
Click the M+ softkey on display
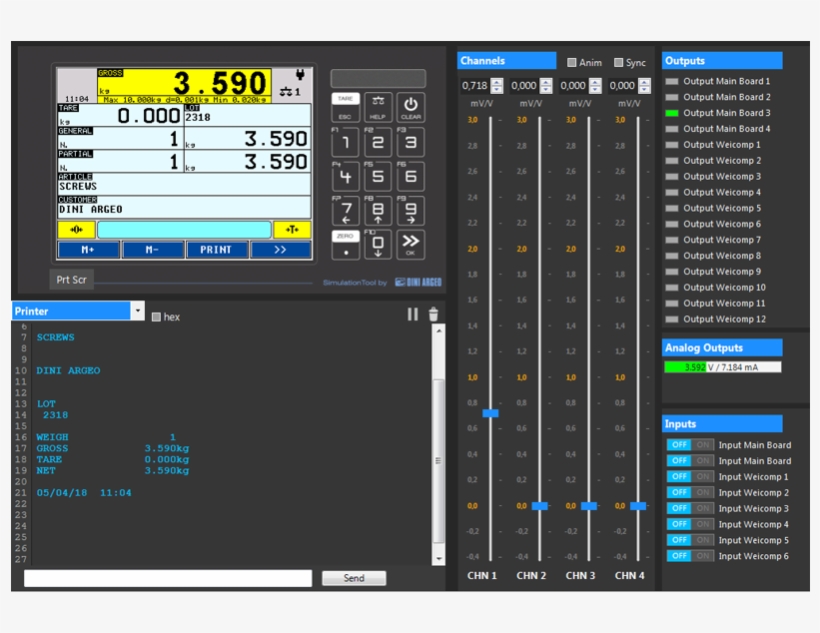point(88,250)
